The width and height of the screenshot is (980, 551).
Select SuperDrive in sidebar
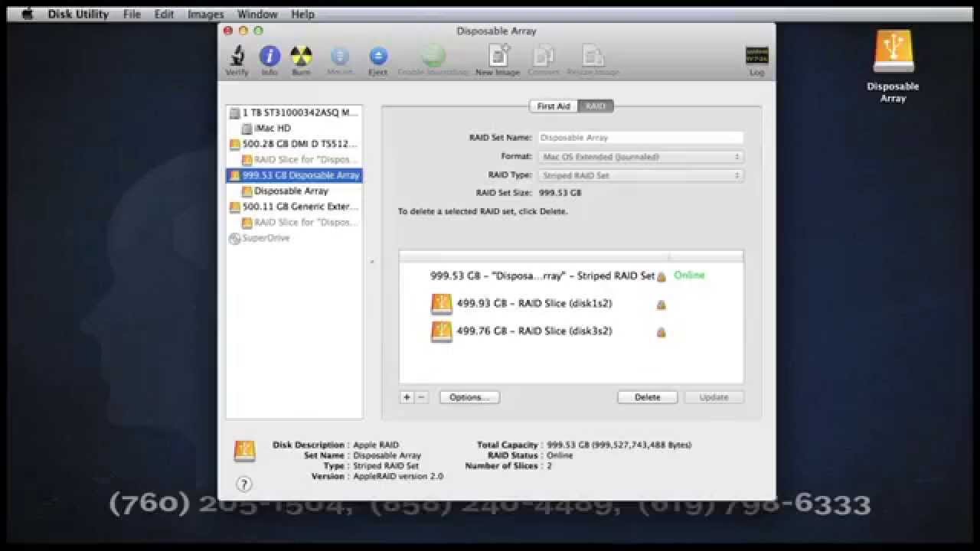click(x=294, y=238)
